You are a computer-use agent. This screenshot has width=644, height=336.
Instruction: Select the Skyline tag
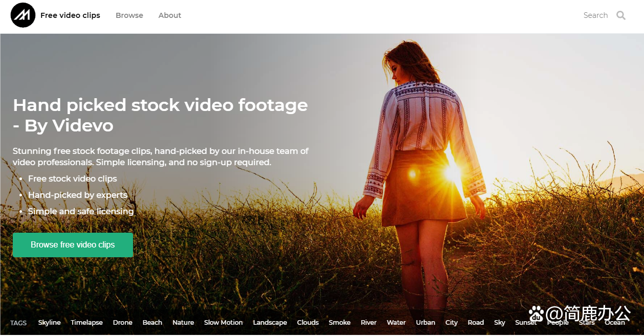(49, 323)
